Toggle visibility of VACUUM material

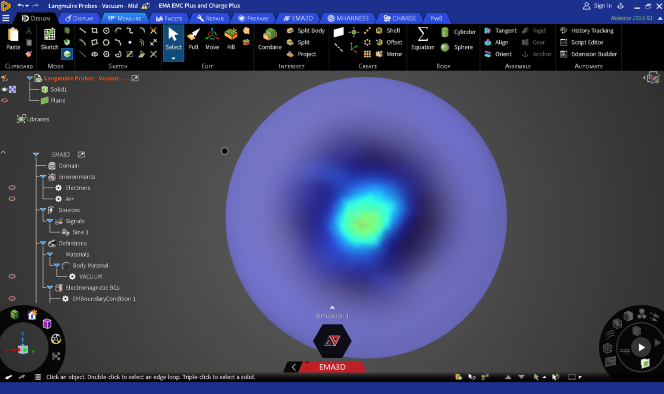coord(12,276)
